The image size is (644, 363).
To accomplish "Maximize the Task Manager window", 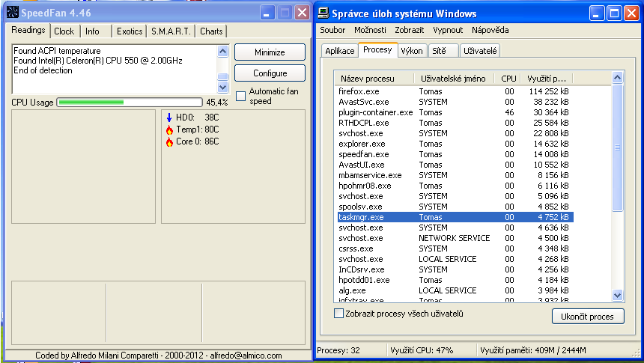I will 614,13.
